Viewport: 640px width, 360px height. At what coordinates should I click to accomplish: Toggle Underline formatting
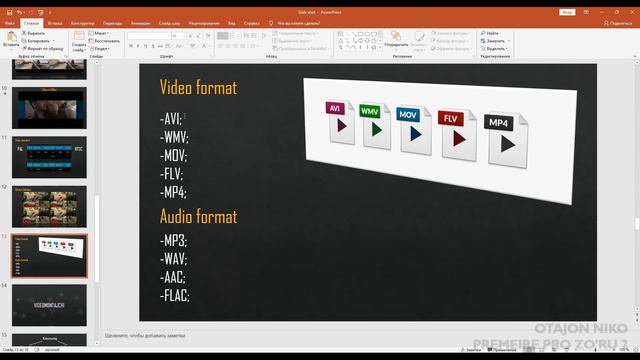[145, 47]
